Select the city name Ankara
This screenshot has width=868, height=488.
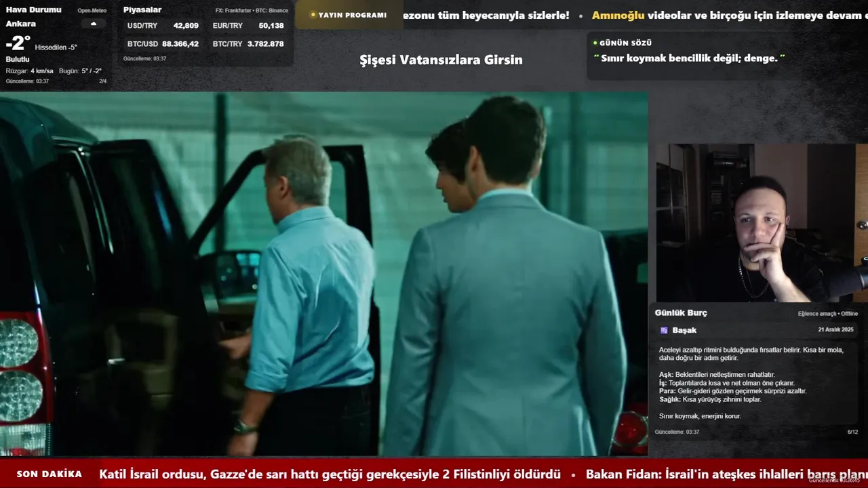pyautogui.click(x=21, y=24)
